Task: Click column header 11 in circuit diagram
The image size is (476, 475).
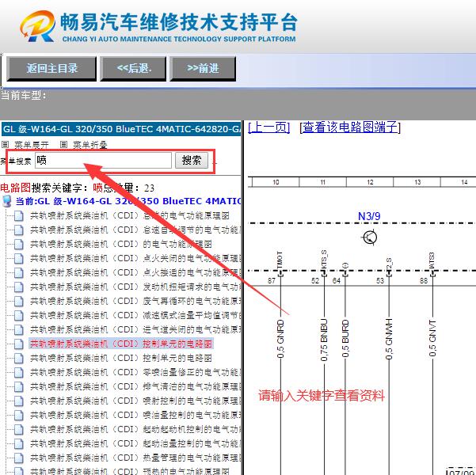Action: [x=322, y=182]
